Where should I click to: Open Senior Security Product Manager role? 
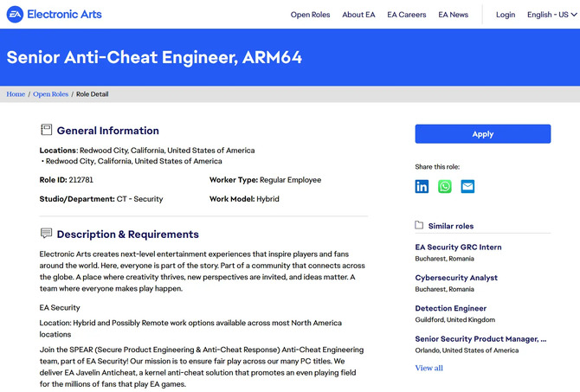click(x=480, y=338)
